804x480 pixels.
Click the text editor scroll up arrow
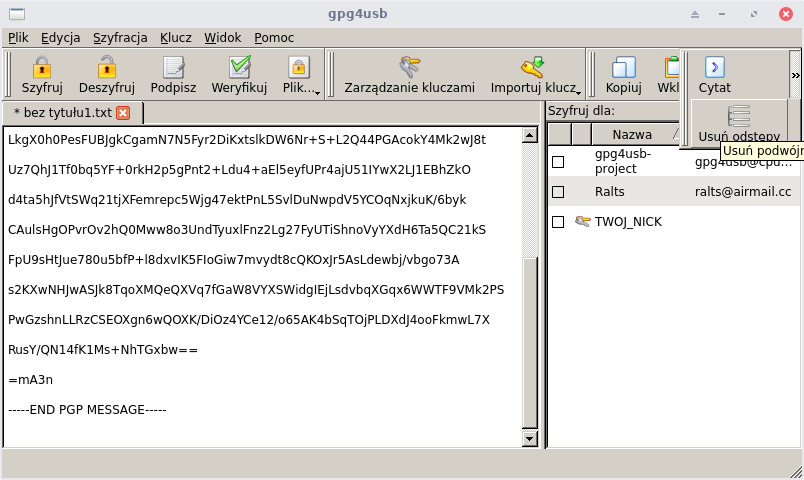coord(530,135)
